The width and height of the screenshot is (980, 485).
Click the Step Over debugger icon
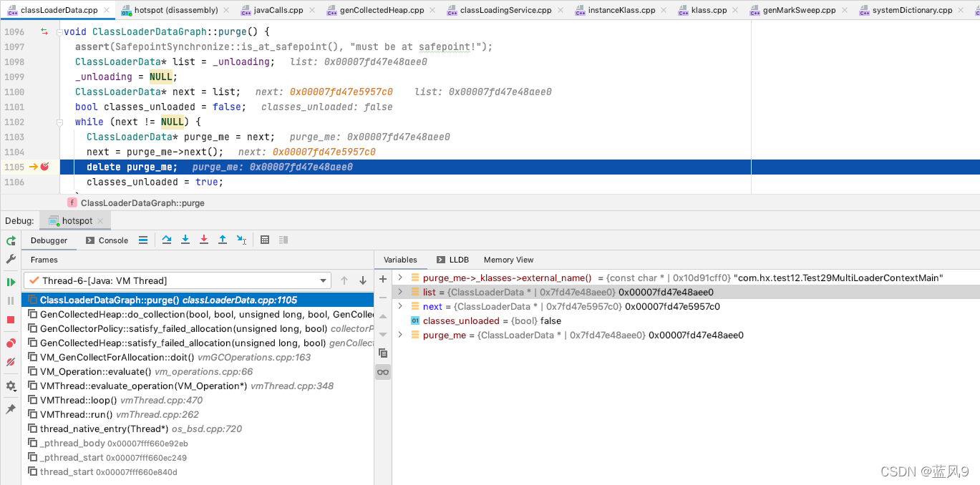(x=167, y=240)
